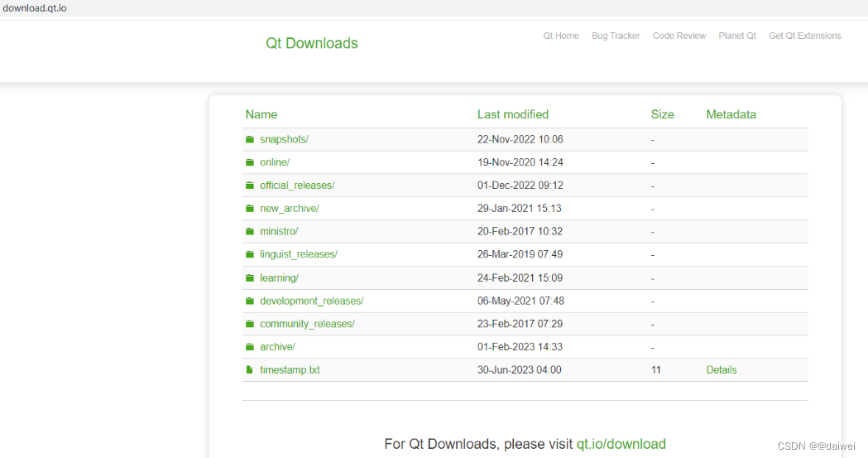Click the file icon beside timestamp.txt
868x458 pixels.
pos(250,370)
